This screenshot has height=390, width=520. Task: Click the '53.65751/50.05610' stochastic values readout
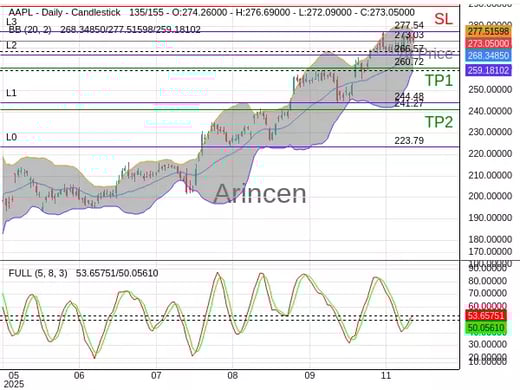[x=117, y=273]
